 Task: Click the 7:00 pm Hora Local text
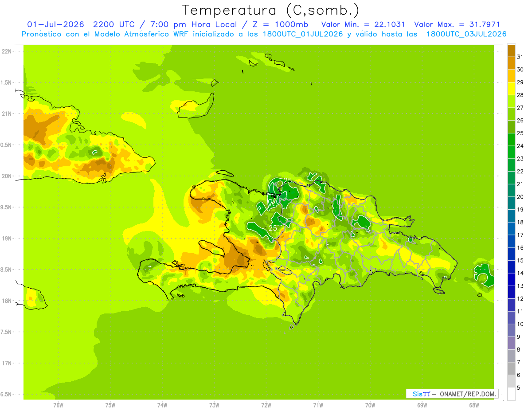tap(193, 25)
